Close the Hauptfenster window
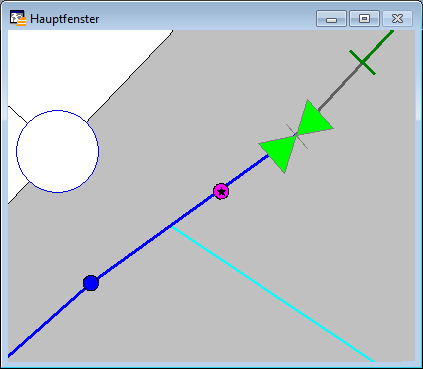423x369 pixels. click(397, 18)
